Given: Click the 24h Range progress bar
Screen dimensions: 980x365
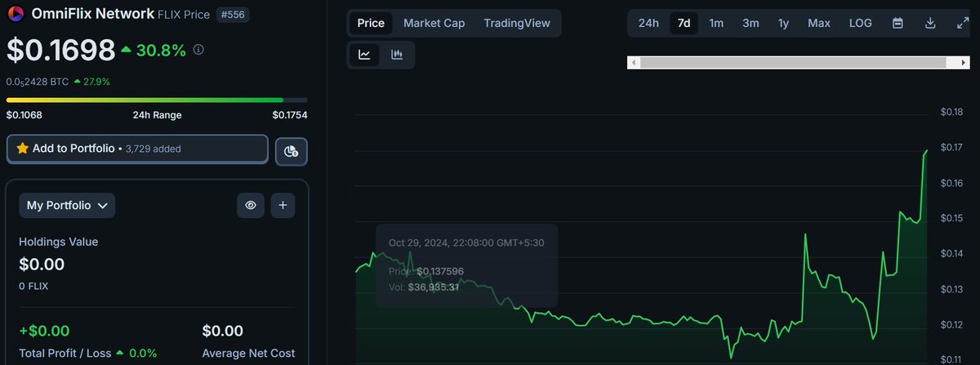Looking at the screenshot, I should click(x=157, y=100).
